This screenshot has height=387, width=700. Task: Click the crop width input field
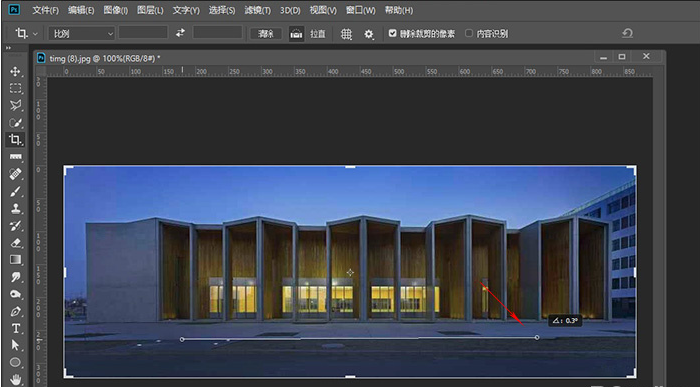point(143,33)
